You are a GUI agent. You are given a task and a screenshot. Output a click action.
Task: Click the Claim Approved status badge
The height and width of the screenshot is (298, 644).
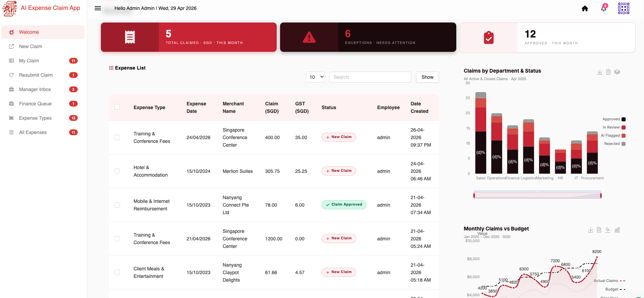pyautogui.click(x=344, y=205)
